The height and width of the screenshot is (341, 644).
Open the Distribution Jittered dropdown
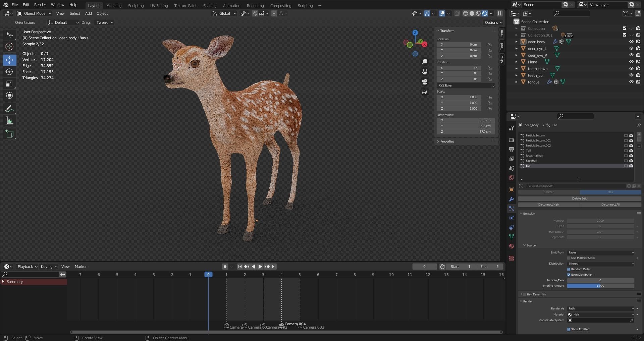pyautogui.click(x=601, y=264)
